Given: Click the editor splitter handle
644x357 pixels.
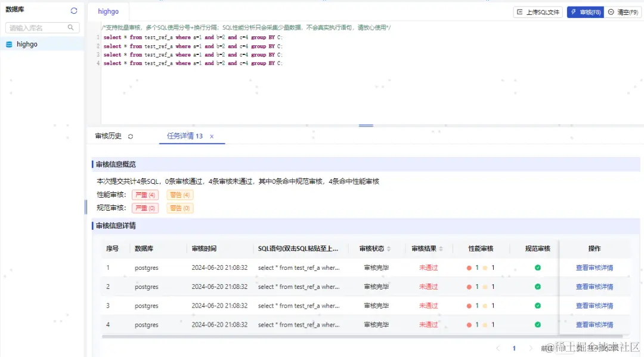Looking at the screenshot, I should pos(366,125).
